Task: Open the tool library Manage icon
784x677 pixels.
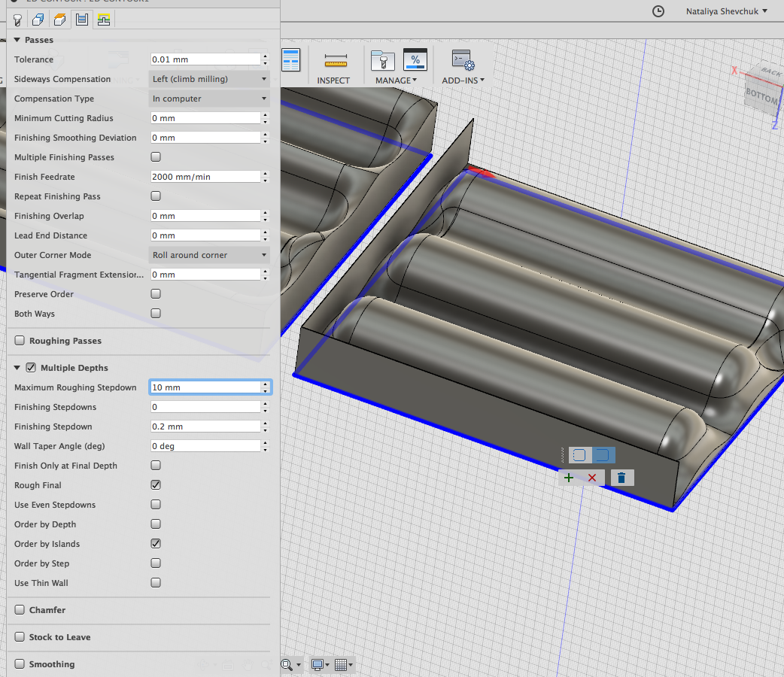Action: [x=383, y=60]
